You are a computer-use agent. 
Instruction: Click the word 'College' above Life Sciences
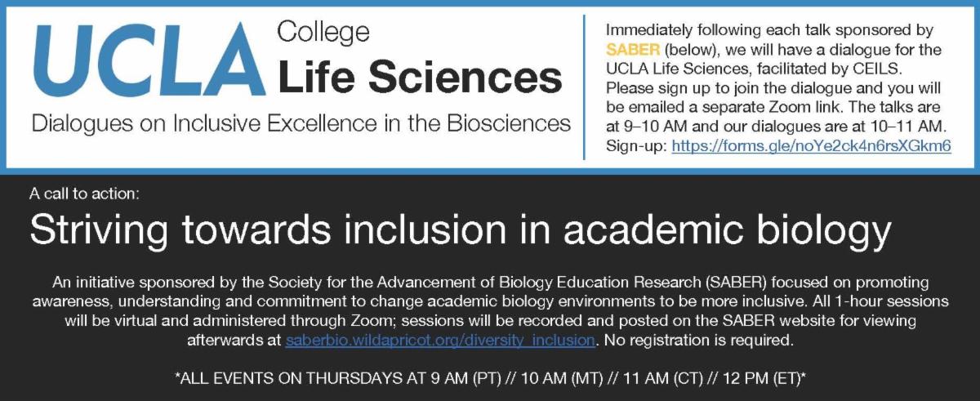click(323, 33)
